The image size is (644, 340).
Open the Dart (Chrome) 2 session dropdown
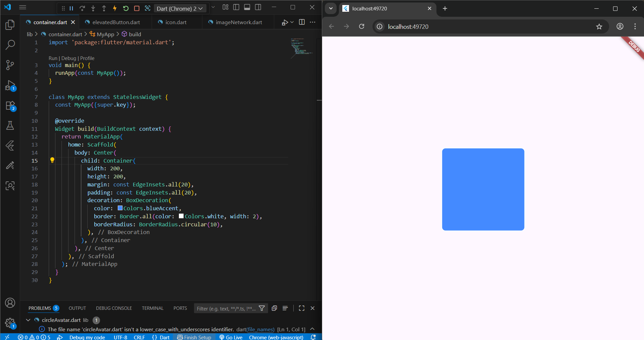pos(180,8)
